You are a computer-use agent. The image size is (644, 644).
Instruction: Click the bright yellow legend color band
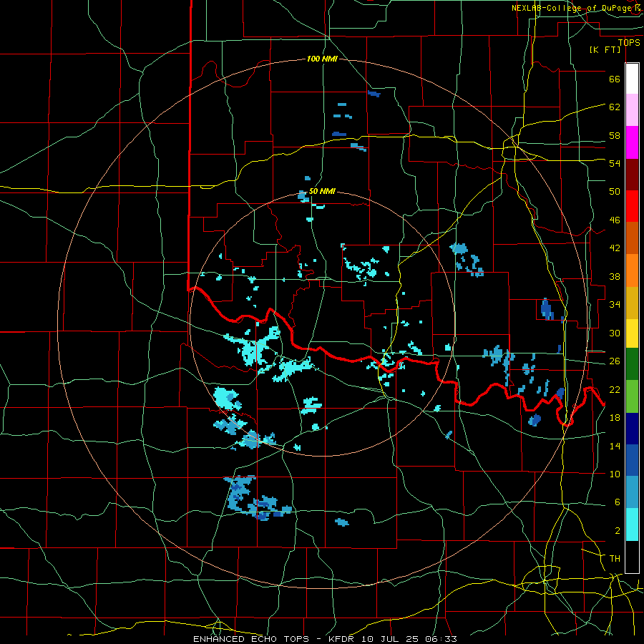(632, 333)
